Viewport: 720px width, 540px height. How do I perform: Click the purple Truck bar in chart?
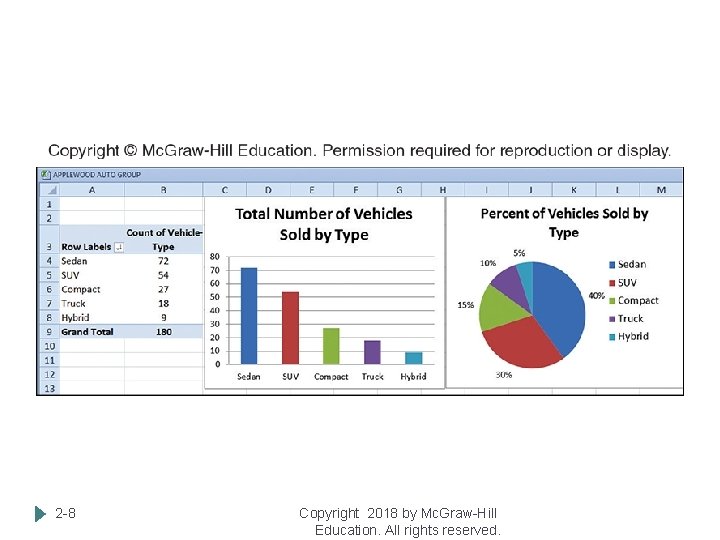(372, 352)
